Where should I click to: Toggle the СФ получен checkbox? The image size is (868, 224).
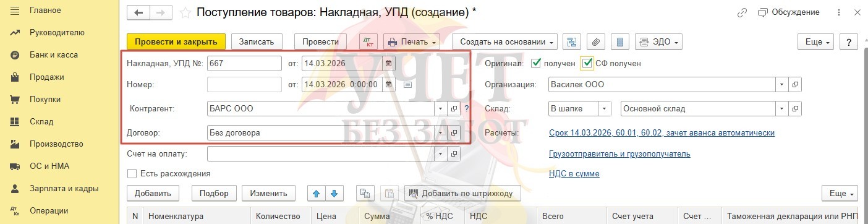587,63
